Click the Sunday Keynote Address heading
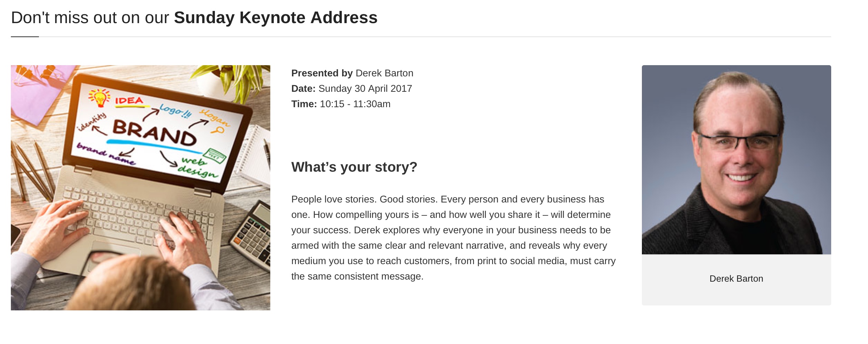868x344 pixels. [x=194, y=18]
